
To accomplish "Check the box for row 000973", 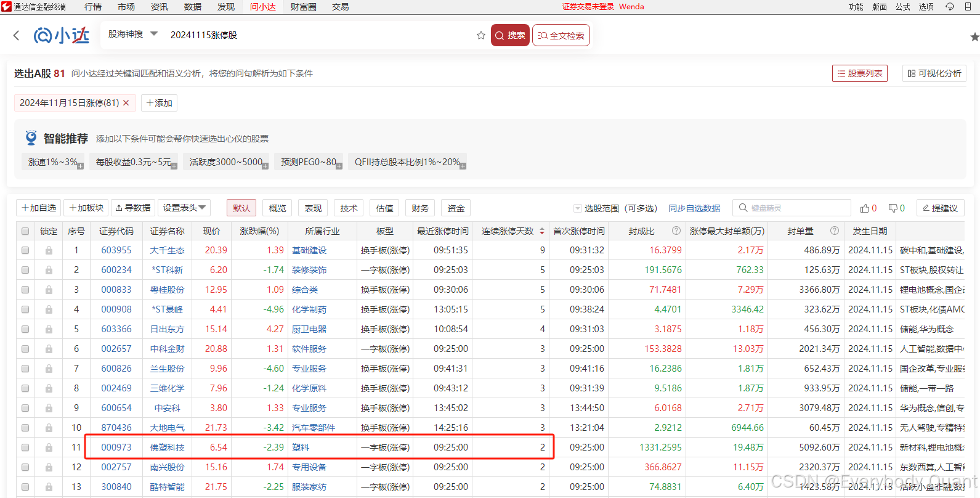I will click(x=25, y=447).
